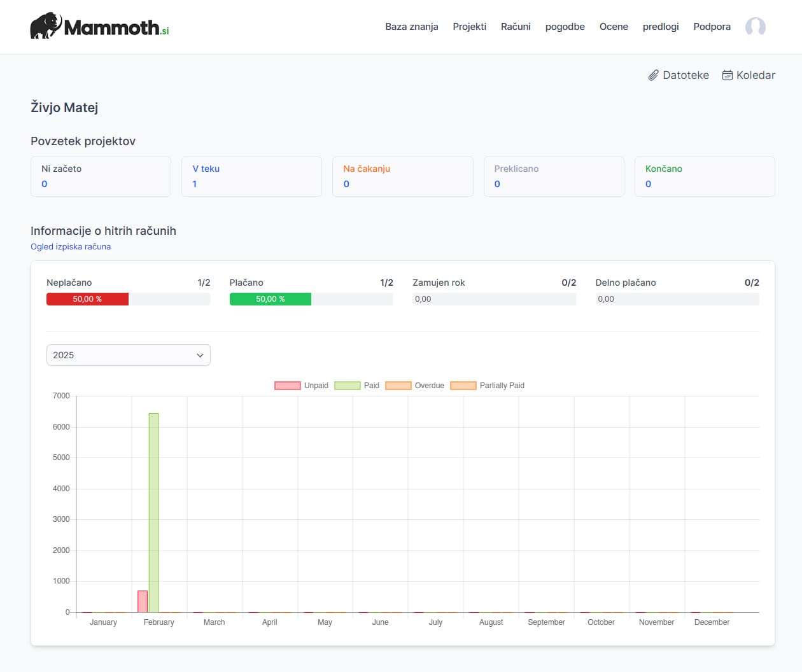Open the 2025 year dropdown

(x=128, y=355)
